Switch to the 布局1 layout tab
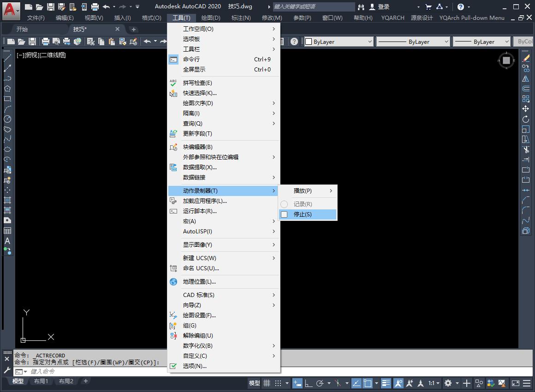The height and width of the screenshot is (392, 535). (x=41, y=381)
